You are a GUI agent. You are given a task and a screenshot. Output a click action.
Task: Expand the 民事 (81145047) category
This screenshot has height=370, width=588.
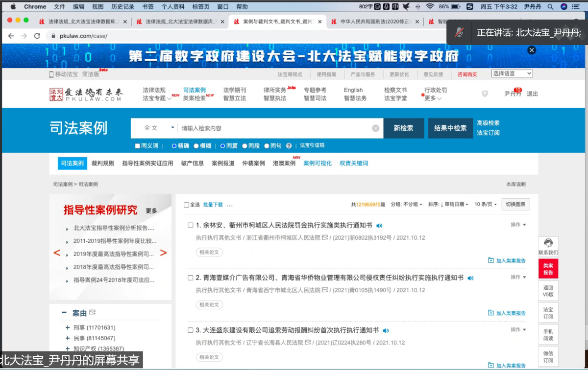(x=68, y=338)
